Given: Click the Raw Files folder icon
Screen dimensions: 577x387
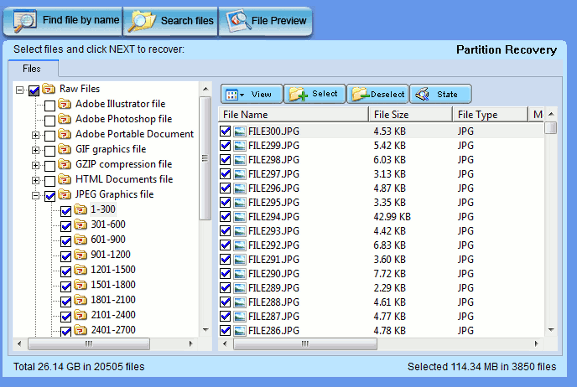Looking at the screenshot, I should pos(49,89).
